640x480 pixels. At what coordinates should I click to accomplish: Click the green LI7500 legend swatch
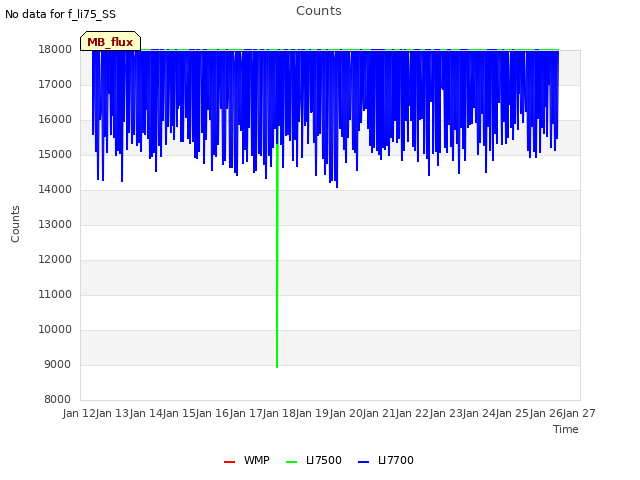291,462
